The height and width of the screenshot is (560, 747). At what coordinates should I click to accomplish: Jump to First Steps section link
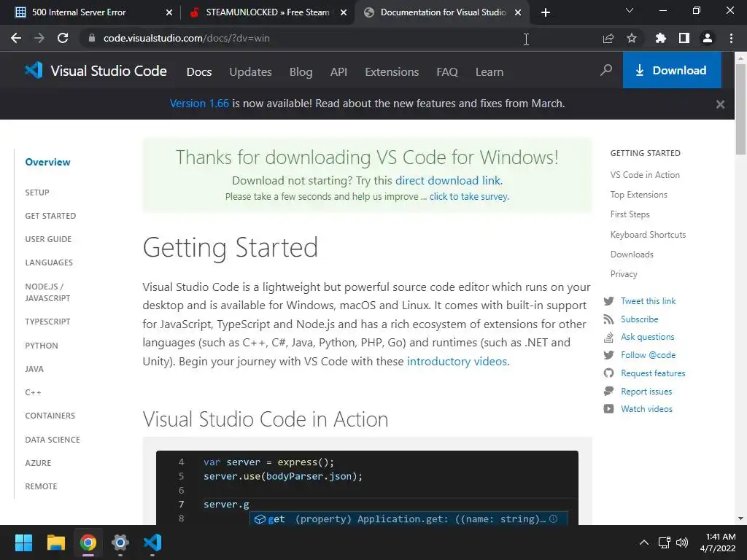(630, 214)
